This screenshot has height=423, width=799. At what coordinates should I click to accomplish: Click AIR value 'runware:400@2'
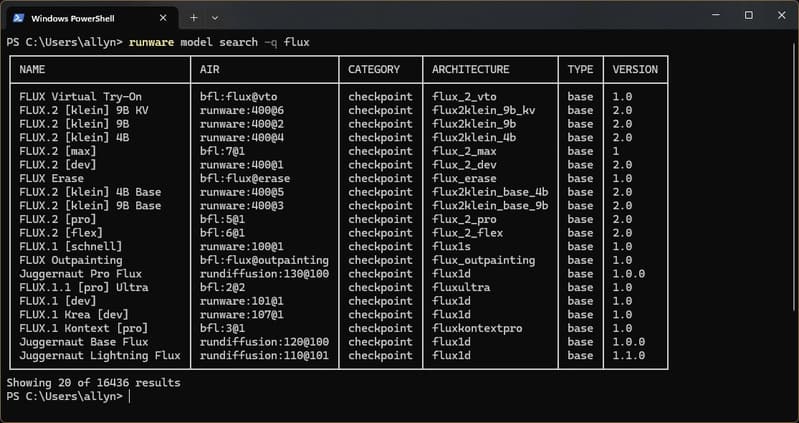pyautogui.click(x=242, y=124)
